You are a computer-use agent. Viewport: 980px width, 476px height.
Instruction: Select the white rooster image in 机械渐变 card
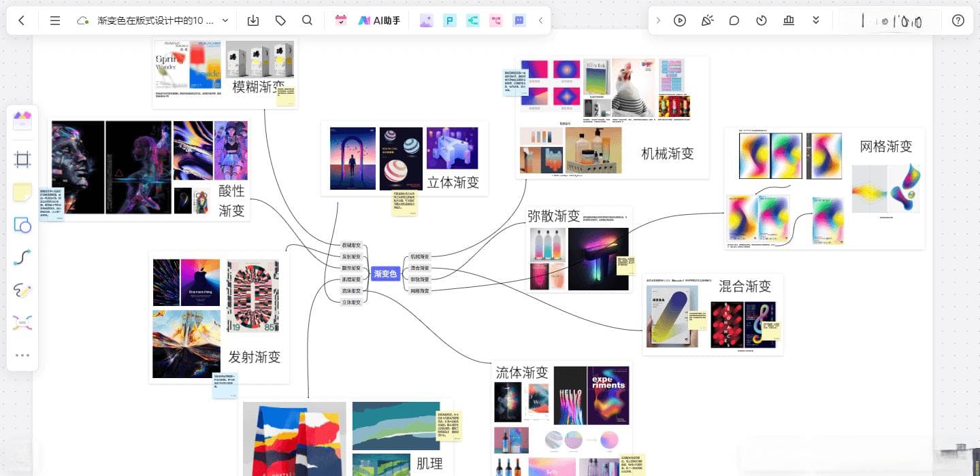[634, 88]
